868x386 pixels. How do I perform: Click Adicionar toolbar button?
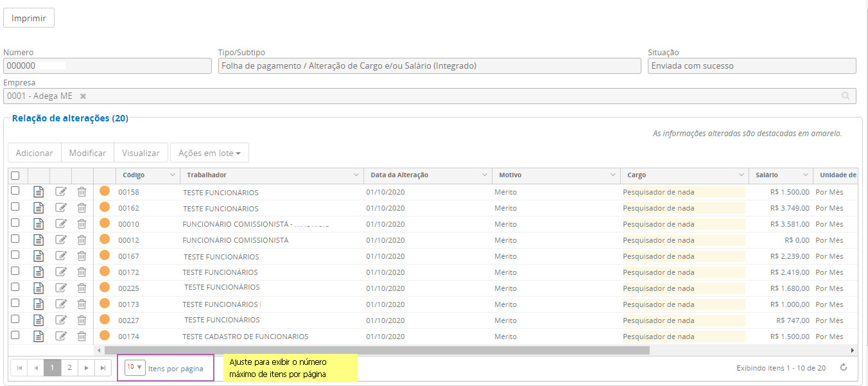click(35, 153)
